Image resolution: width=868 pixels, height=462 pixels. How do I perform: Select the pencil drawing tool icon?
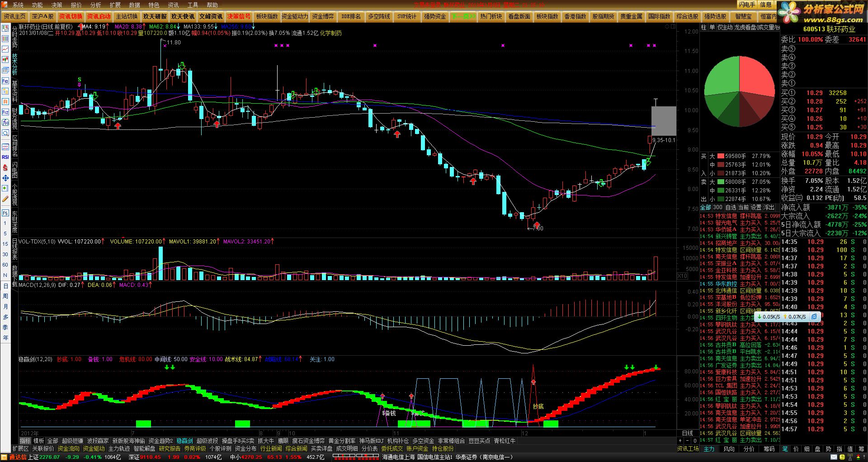(5, 199)
